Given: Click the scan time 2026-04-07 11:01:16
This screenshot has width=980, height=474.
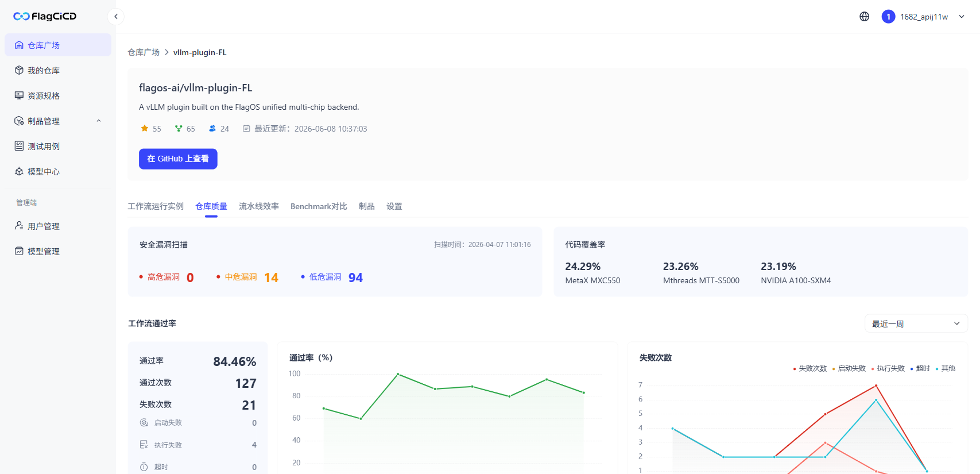Looking at the screenshot, I should (499, 245).
